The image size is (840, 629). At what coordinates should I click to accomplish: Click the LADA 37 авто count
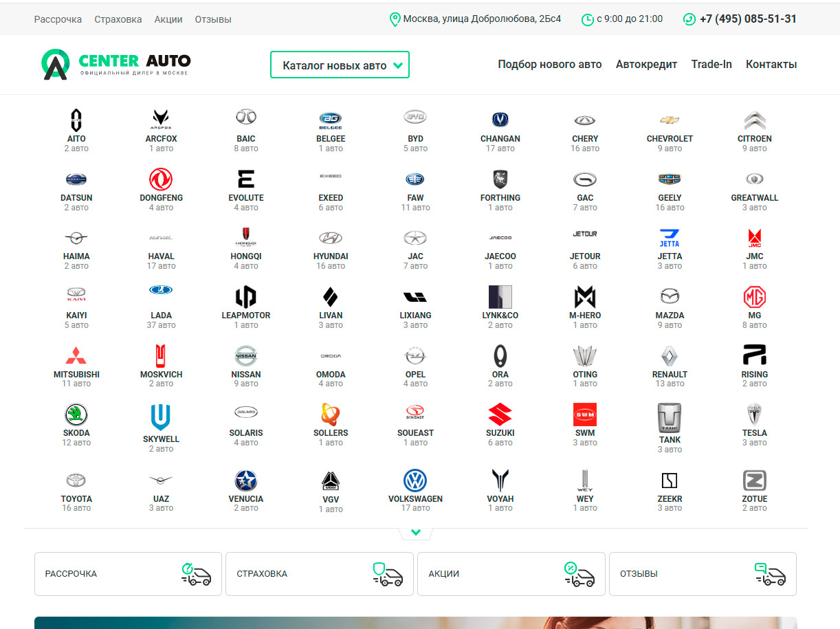coord(161,325)
